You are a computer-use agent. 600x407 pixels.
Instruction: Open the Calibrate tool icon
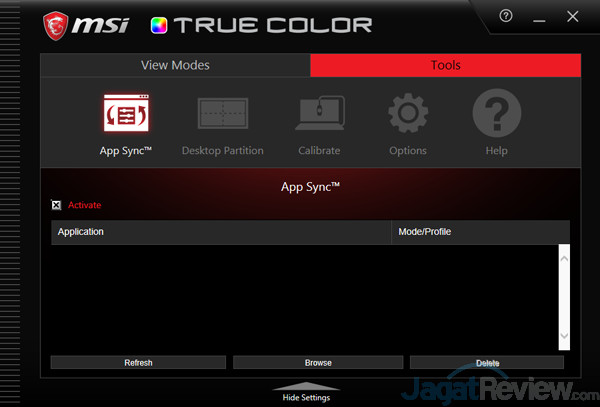coord(319,116)
